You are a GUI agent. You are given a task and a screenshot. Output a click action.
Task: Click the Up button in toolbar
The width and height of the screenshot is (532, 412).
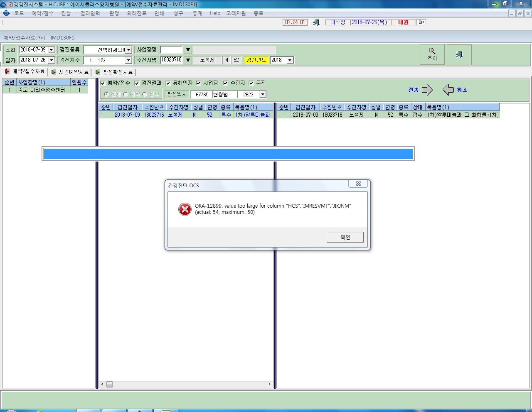coord(421,22)
